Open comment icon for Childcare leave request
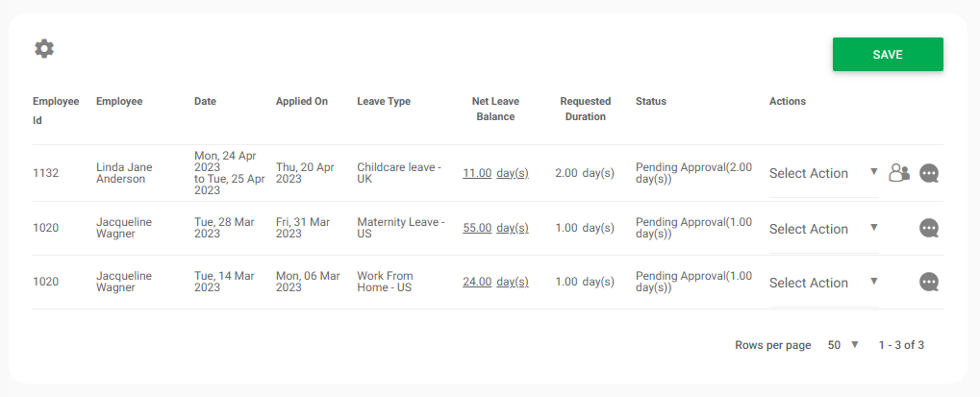Image resolution: width=980 pixels, height=397 pixels. [x=929, y=173]
